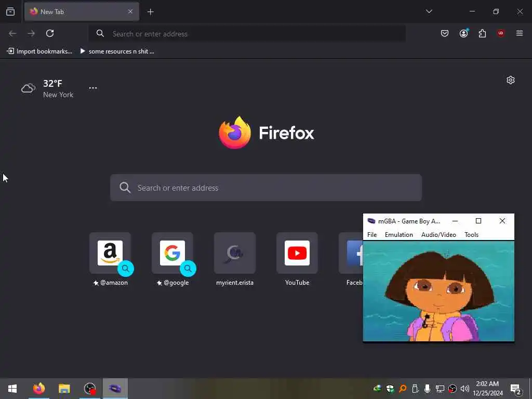Viewport: 532px width, 399px height.
Task: Open the Pocket save icon
Action: click(445, 33)
